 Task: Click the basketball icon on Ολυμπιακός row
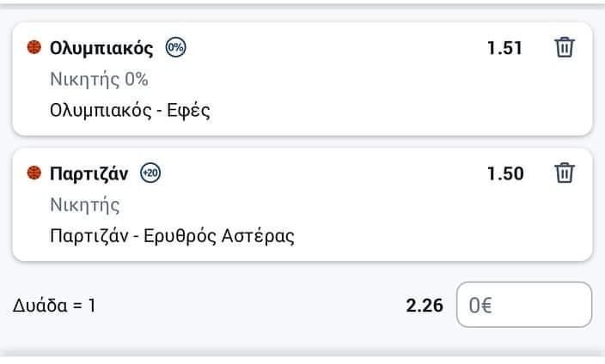[34, 47]
